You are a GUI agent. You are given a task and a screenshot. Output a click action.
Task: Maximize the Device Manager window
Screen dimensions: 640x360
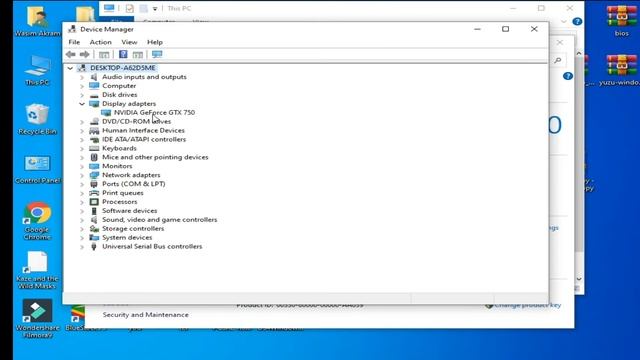[x=505, y=29]
